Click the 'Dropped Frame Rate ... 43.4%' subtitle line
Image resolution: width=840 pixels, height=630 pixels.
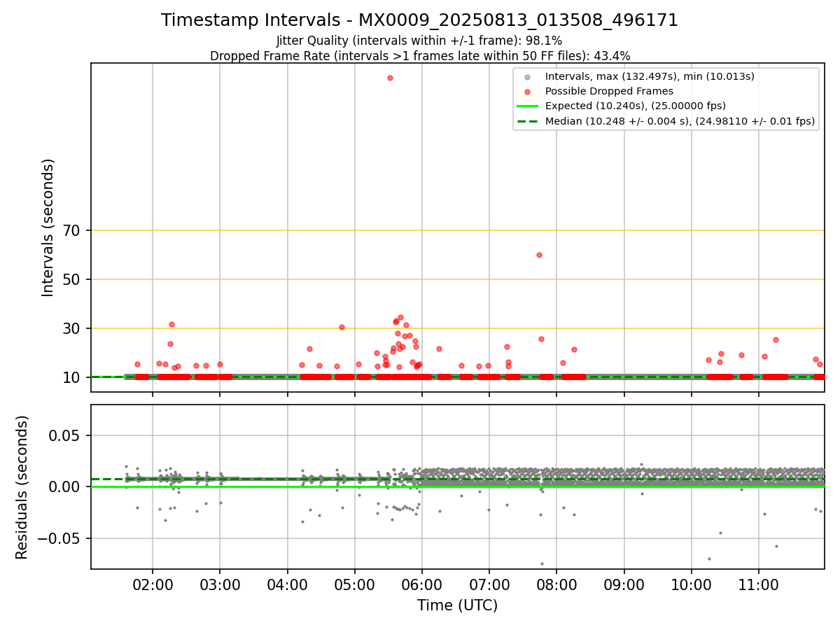click(x=419, y=56)
